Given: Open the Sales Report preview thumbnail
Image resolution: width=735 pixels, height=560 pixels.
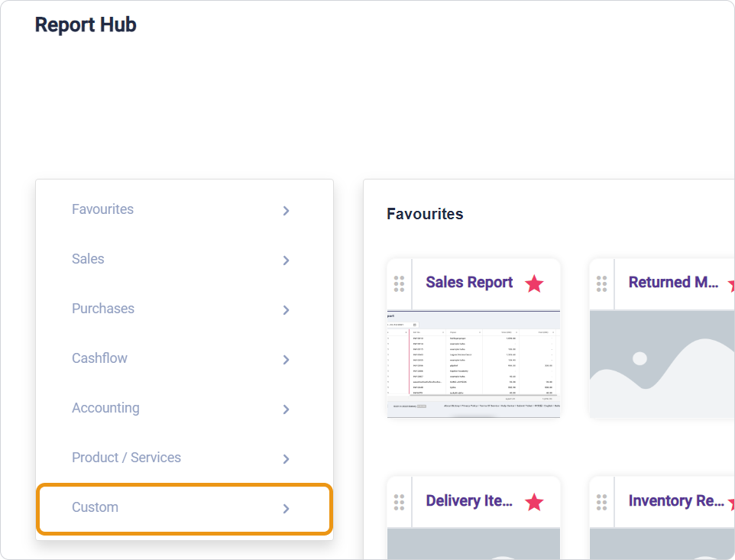Looking at the screenshot, I should (474, 364).
